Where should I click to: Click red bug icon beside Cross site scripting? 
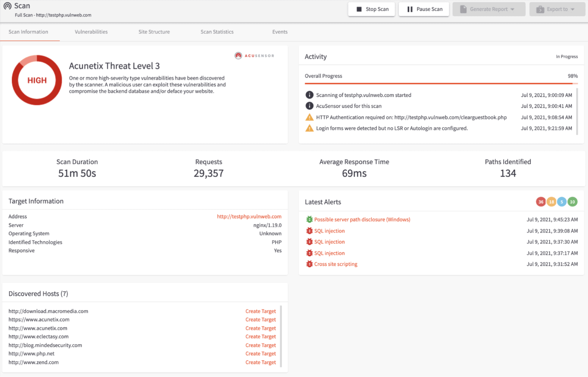(309, 264)
